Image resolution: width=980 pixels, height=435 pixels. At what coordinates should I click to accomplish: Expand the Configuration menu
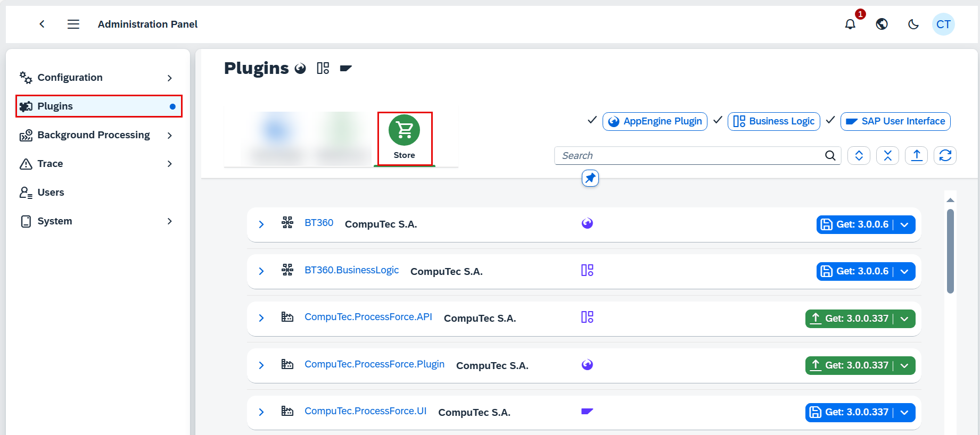click(170, 78)
